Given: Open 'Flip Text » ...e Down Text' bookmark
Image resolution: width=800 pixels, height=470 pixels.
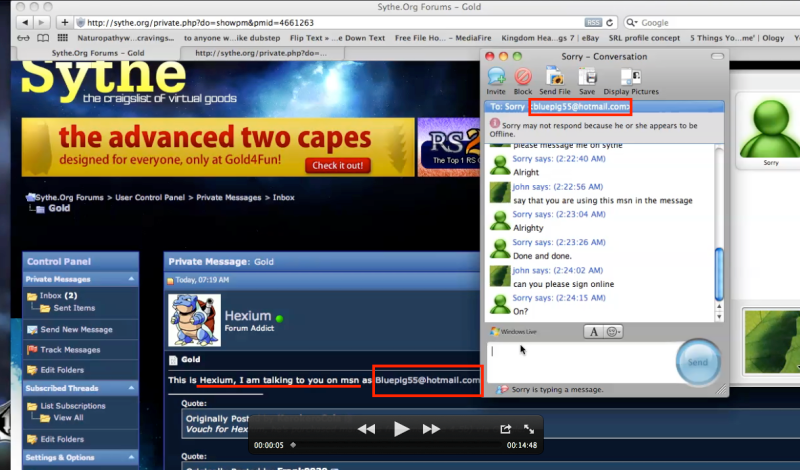Looking at the screenshot, I should point(337,38).
